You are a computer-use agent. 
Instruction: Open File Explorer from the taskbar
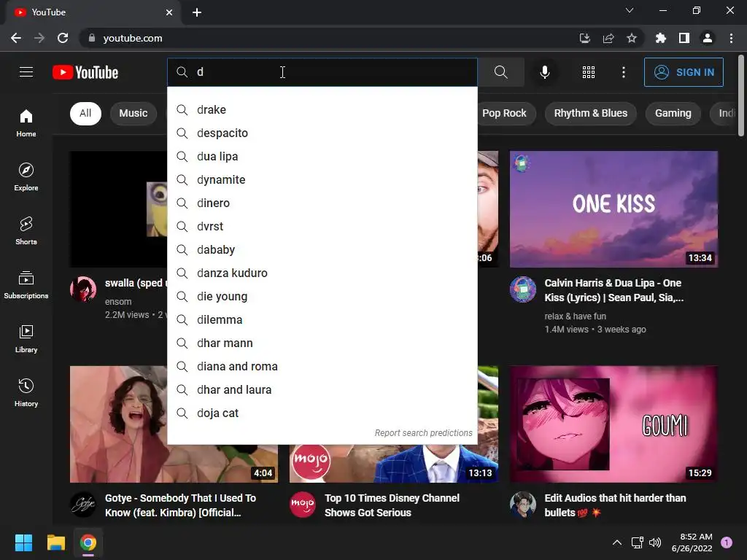(x=55, y=542)
